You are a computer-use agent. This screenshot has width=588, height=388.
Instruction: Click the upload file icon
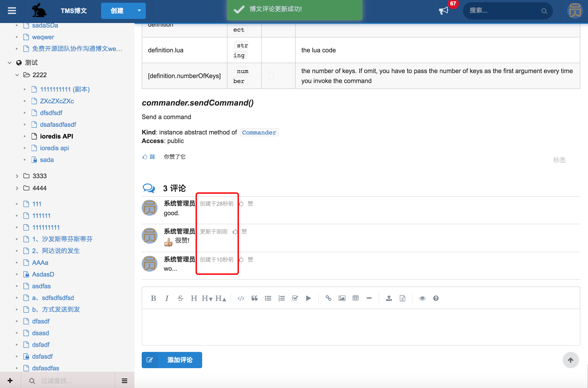tap(389, 298)
